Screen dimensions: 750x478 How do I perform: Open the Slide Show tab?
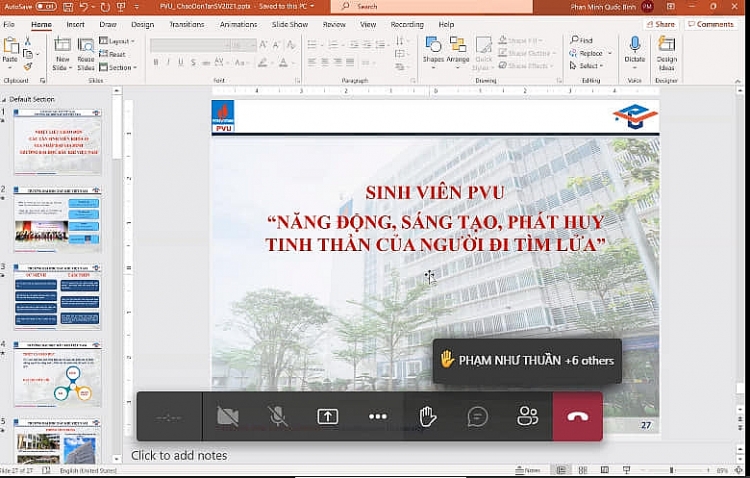(x=290, y=24)
